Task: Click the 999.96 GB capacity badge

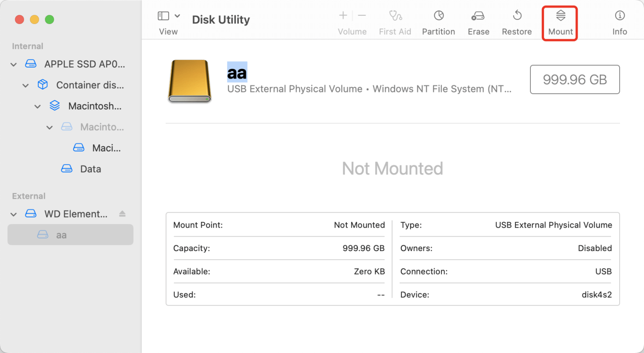Action: coord(575,79)
